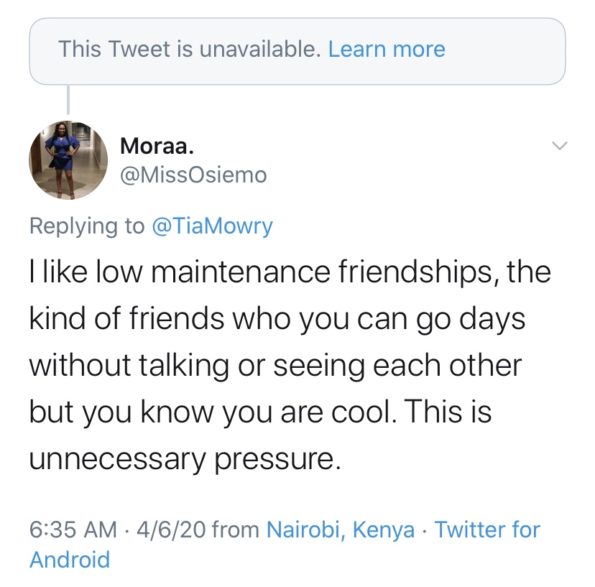Click the unavailable tweet placeholder box
The width and height of the screenshot is (595, 587).
point(297,51)
